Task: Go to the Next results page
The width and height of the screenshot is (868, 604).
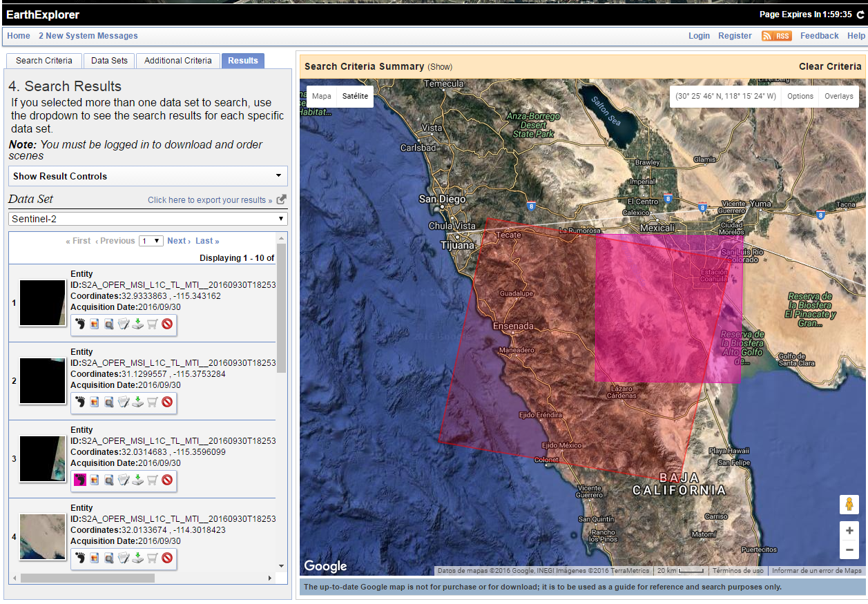Action: 179,241
